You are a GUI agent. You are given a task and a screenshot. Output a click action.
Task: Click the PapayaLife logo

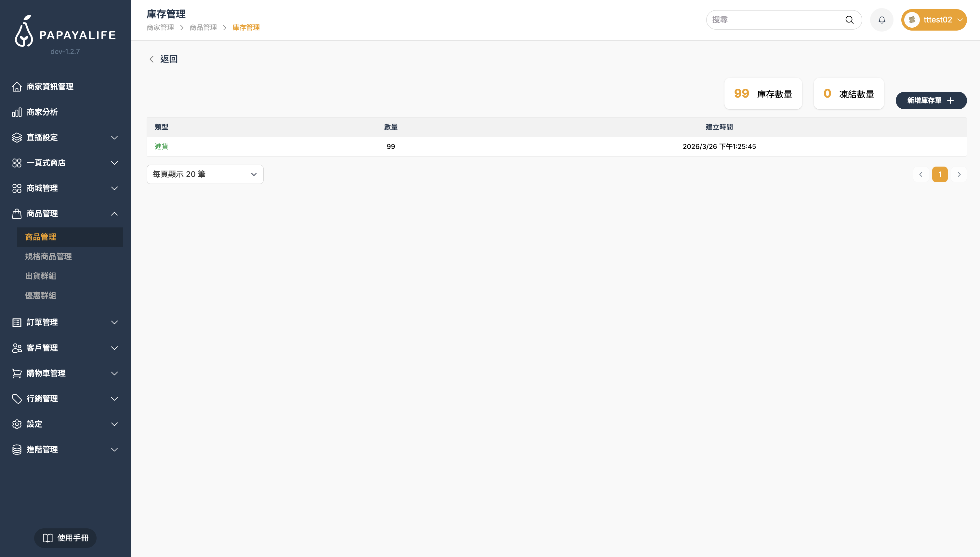(65, 32)
